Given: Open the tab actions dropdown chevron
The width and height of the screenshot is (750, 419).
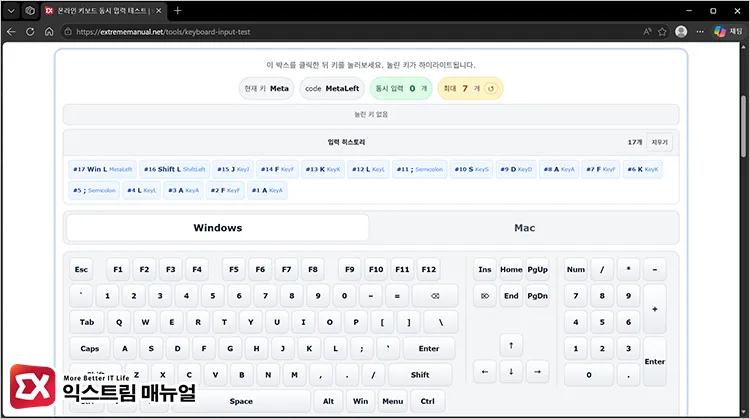Looking at the screenshot, I should click(11, 11).
